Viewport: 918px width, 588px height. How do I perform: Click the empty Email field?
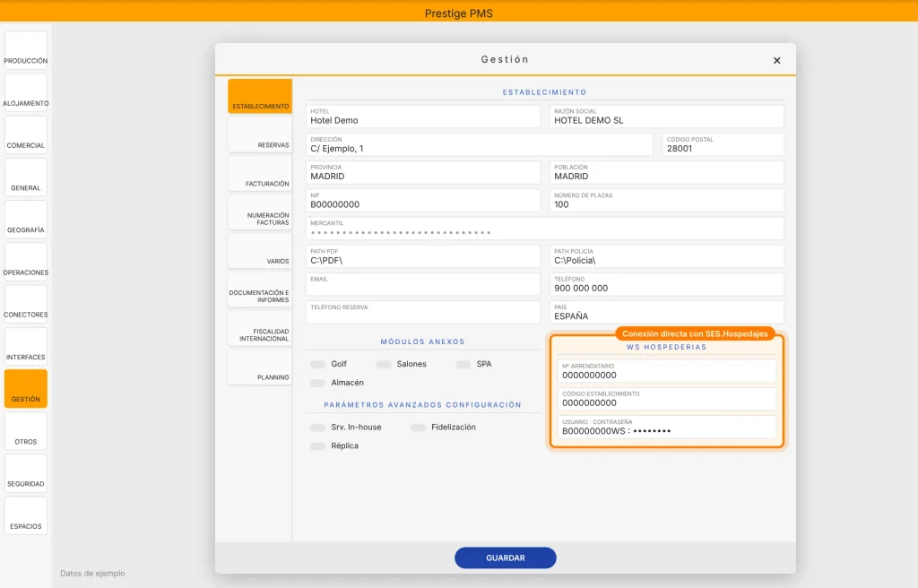click(x=423, y=284)
